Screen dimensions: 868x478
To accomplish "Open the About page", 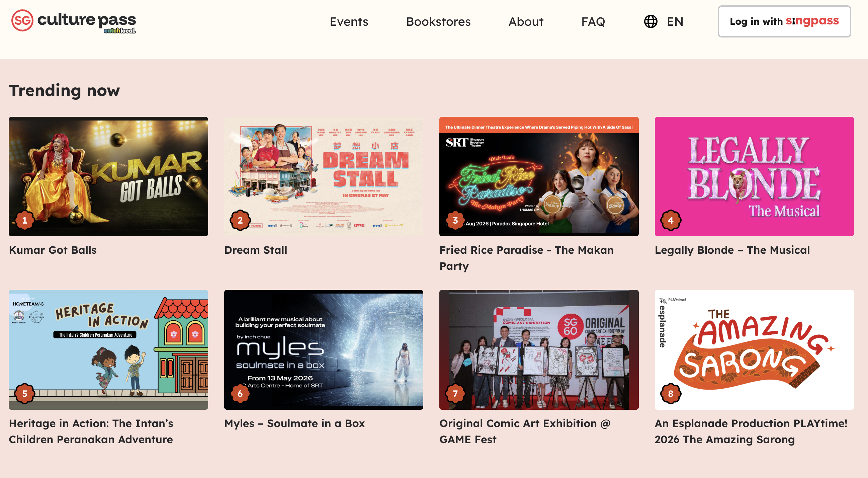I will [526, 21].
